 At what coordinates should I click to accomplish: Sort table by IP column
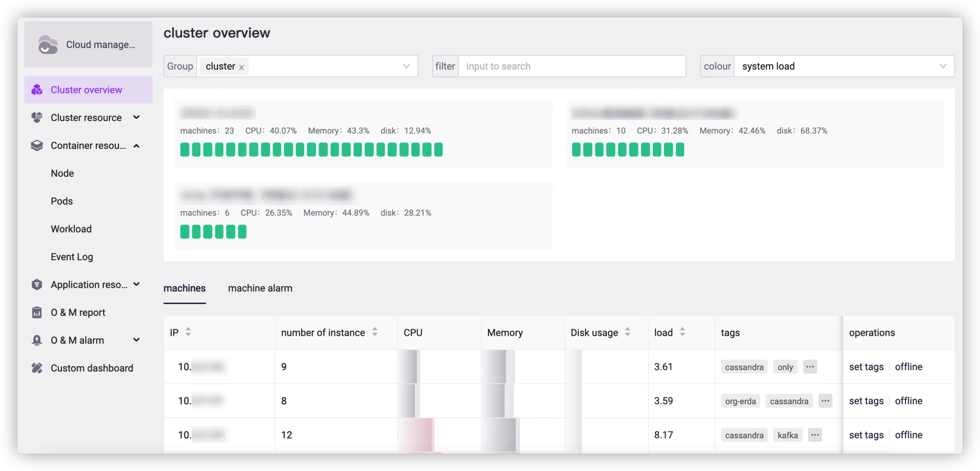(188, 332)
